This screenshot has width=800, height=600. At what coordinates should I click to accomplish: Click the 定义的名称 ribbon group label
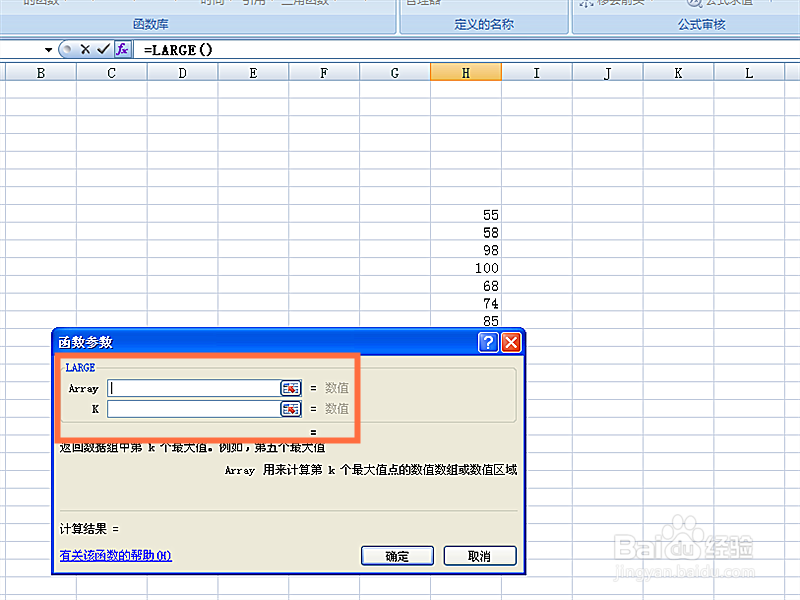[x=484, y=24]
